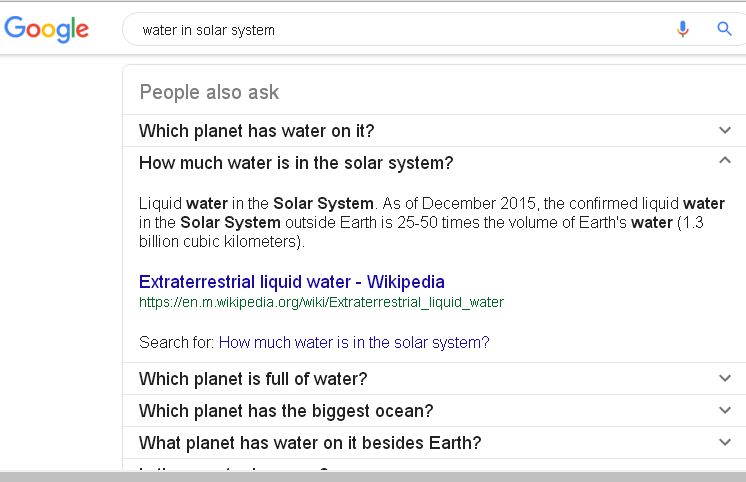Click the blue magnifier search icon
This screenshot has height=482, width=746.
[x=725, y=29]
